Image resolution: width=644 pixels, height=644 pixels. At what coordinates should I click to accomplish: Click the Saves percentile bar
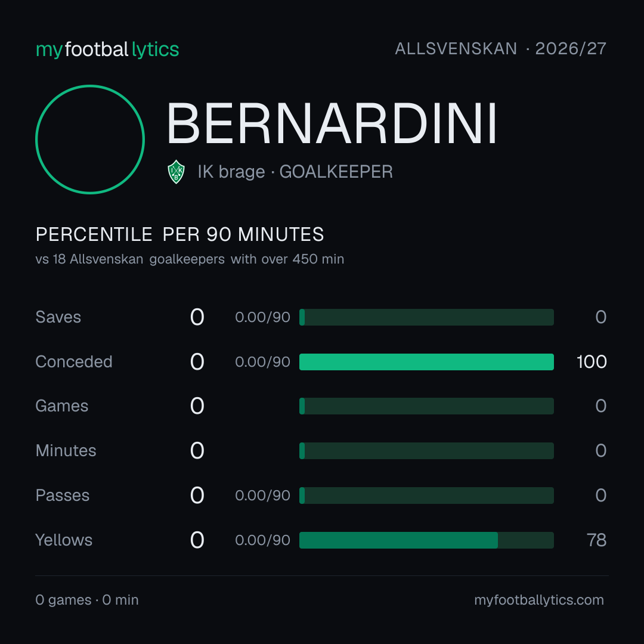coord(426,317)
